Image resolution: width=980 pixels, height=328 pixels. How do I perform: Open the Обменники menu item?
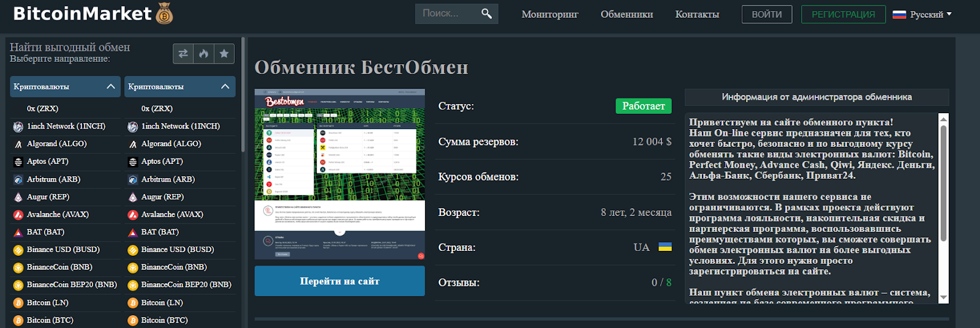(627, 14)
